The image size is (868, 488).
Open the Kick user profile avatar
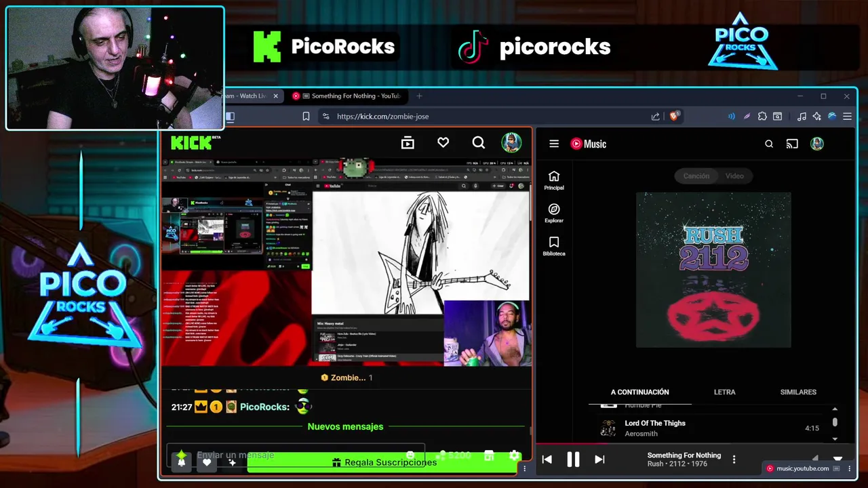coord(511,142)
